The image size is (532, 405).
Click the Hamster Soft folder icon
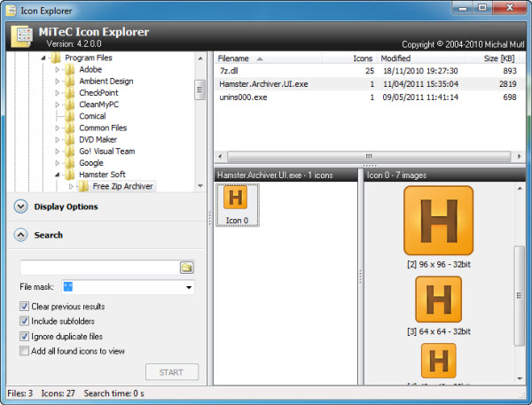(x=70, y=175)
